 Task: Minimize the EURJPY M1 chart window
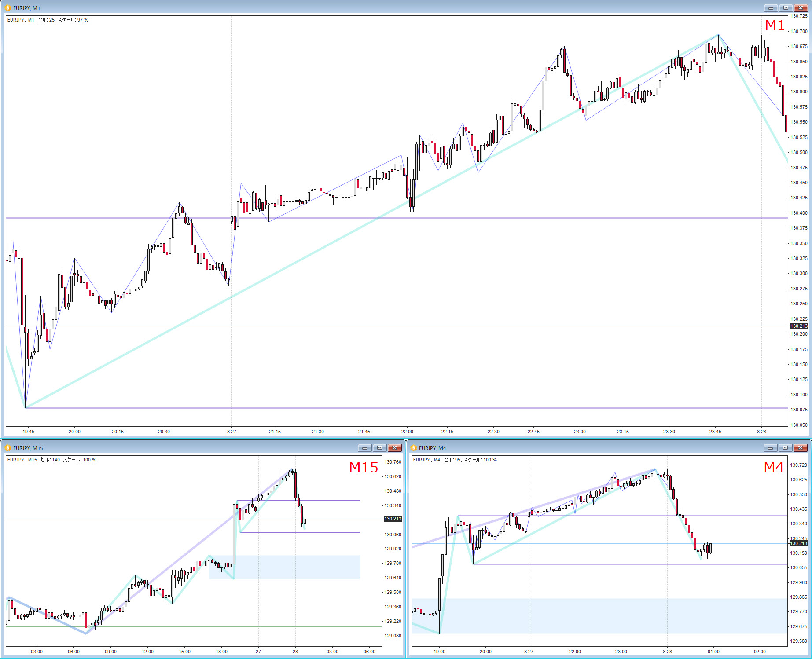pos(771,8)
